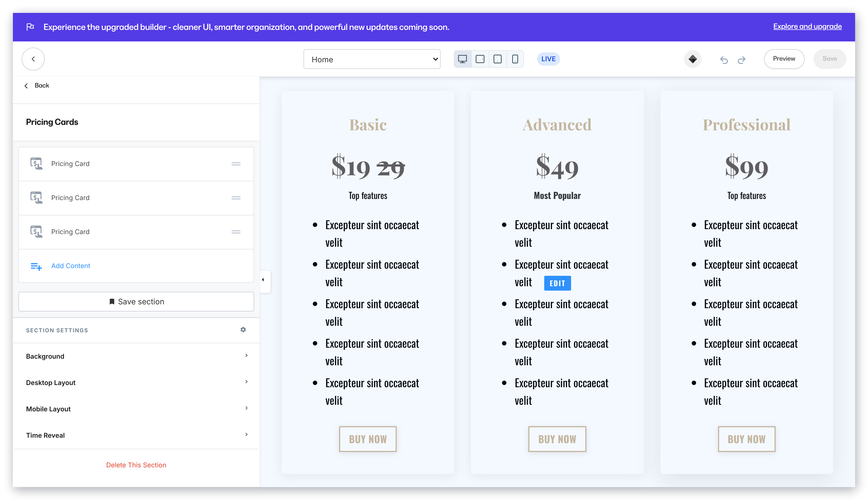Click Add Content link
The height and width of the screenshot is (500, 868).
[71, 266]
